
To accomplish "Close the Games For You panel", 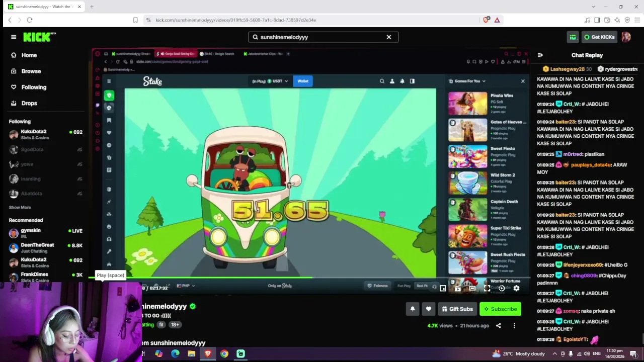I will (x=523, y=81).
